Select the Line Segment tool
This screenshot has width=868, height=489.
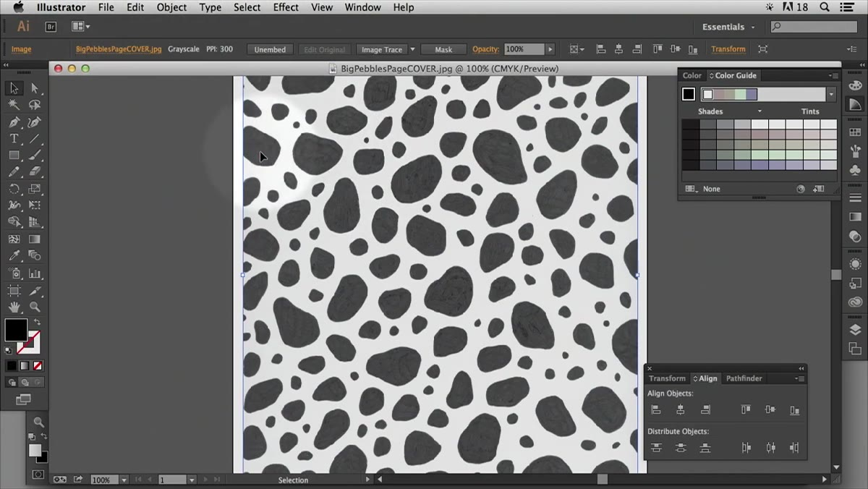(x=34, y=138)
